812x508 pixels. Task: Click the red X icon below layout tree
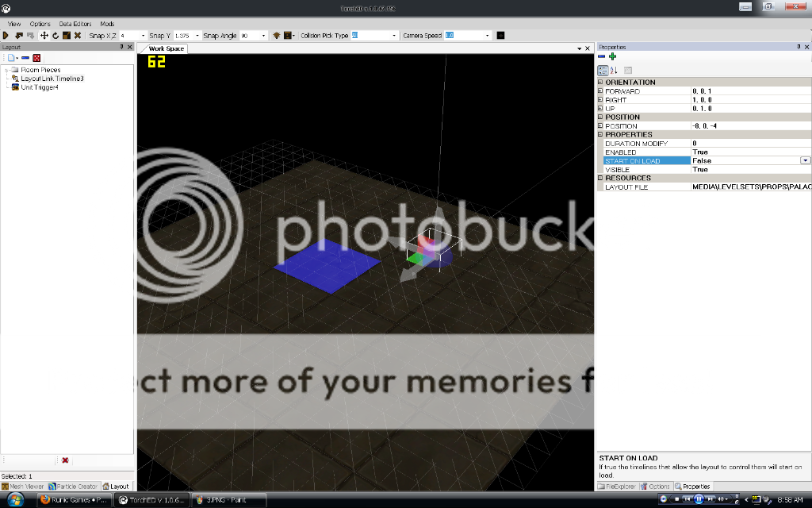click(x=65, y=460)
